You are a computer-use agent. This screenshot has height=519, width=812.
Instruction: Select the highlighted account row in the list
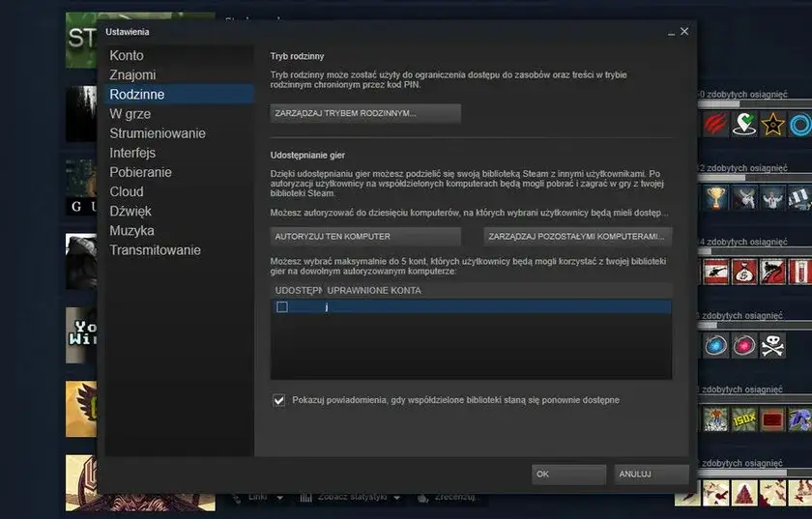472,307
